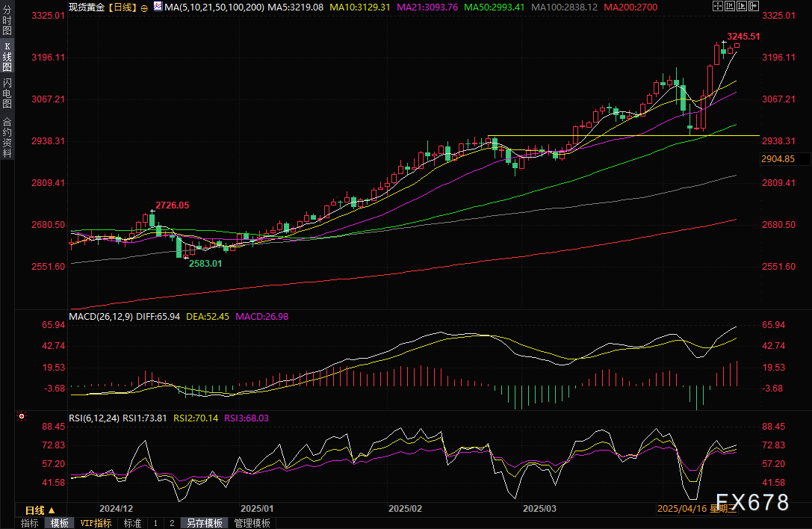Switch to template 1
The height and width of the screenshot is (529, 812).
click(155, 523)
